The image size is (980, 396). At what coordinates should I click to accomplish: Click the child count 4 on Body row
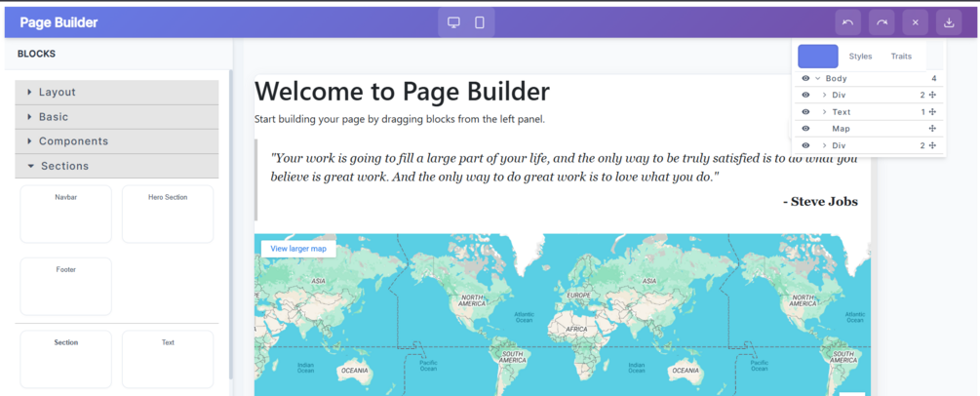[x=934, y=78]
